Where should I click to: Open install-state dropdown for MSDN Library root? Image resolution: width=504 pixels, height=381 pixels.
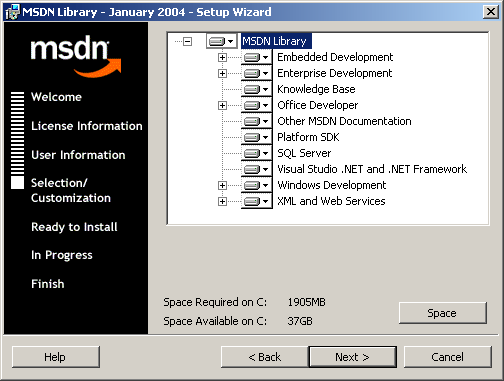[x=222, y=41]
